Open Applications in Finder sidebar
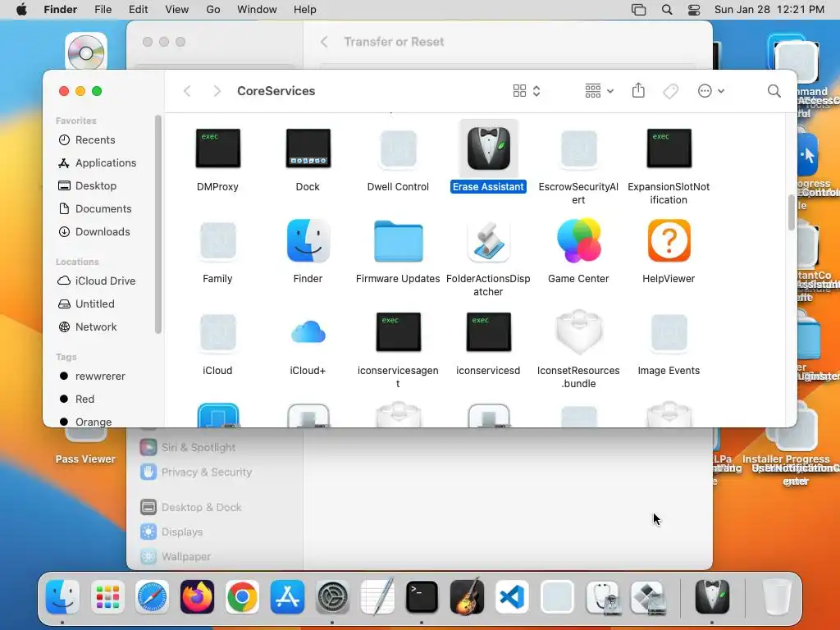Screen dimensions: 840x630 pyautogui.click(x=97, y=163)
